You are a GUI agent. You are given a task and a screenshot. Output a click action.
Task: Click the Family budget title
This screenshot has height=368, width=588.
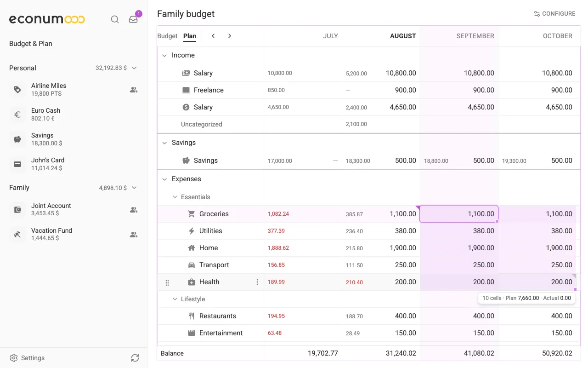click(186, 14)
